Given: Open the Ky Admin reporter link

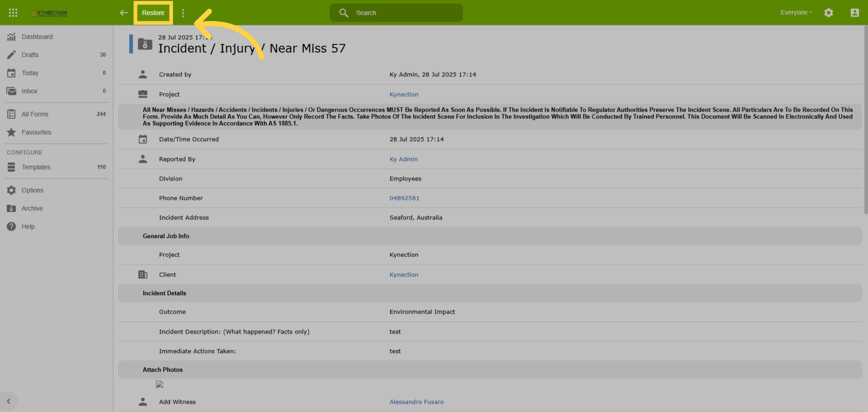Looking at the screenshot, I should tap(404, 159).
